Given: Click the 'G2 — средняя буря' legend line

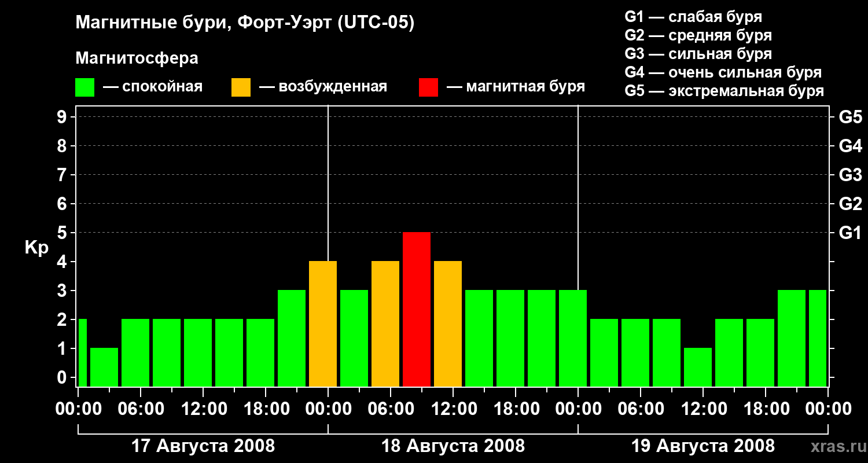Looking at the screenshot, I should (698, 35).
